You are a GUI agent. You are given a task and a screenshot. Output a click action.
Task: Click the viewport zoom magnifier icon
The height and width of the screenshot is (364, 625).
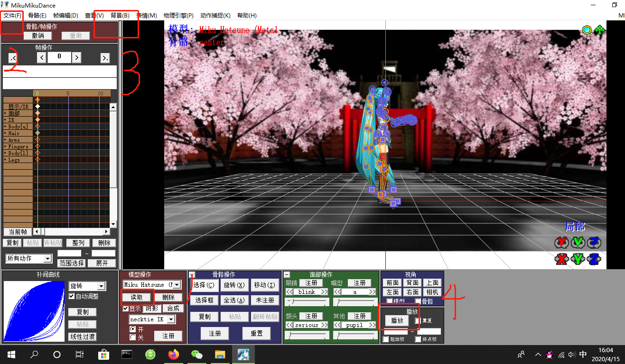pyautogui.click(x=588, y=30)
